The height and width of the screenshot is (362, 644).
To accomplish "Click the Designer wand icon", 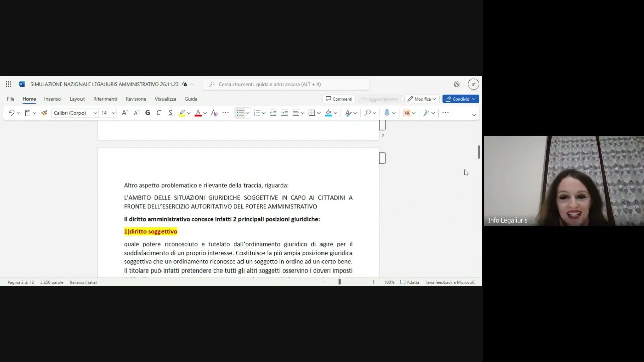I will 426,113.
